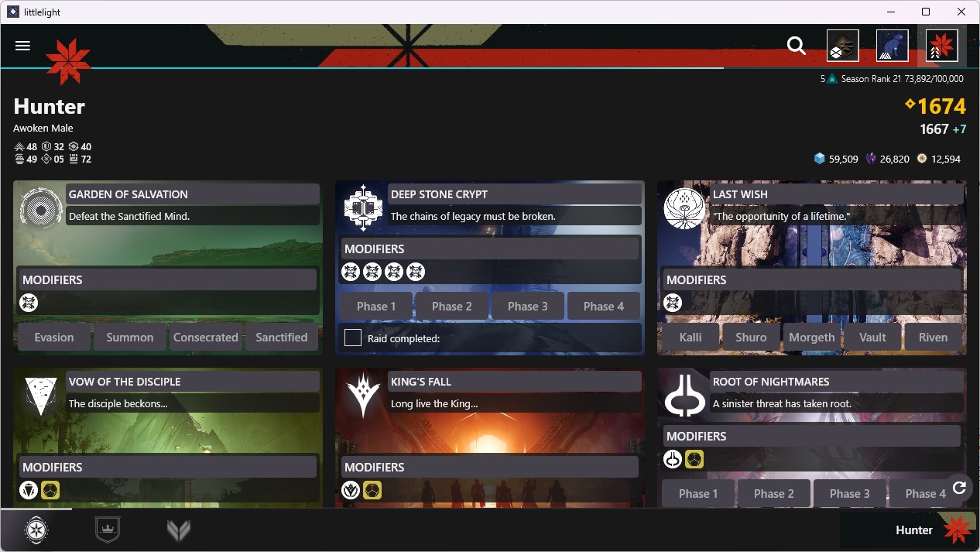The image size is (980, 552).
Task: Click the Deep Stone Crypt raid icon
Action: [x=363, y=207]
